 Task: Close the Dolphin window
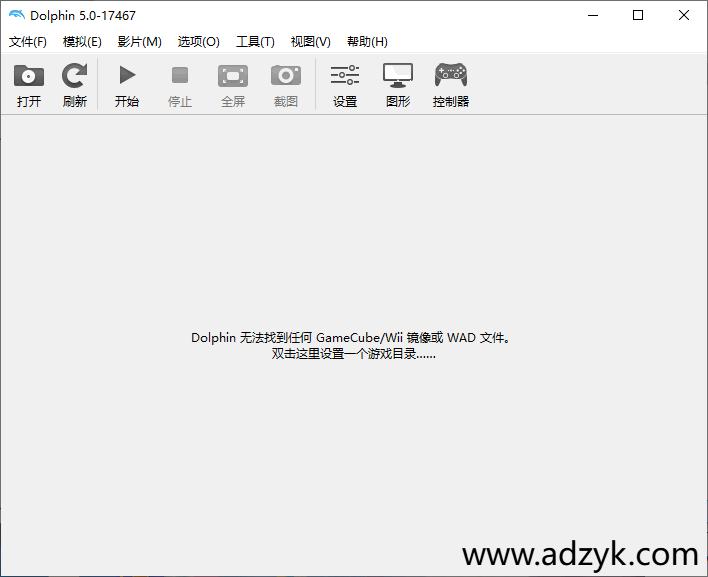pos(684,15)
